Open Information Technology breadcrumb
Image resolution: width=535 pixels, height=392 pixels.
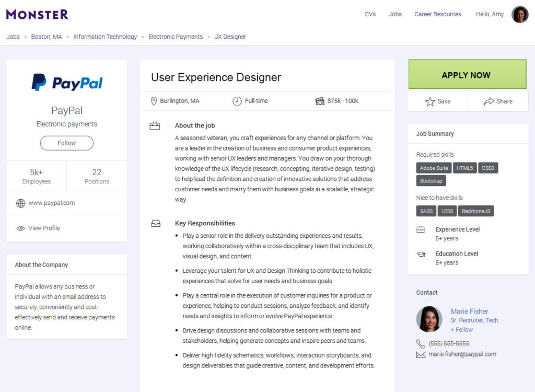click(105, 37)
